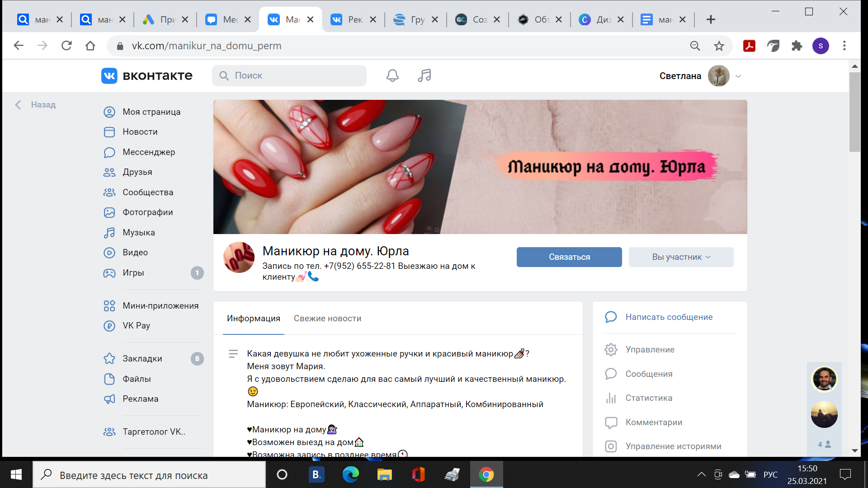Open Chrome extensions puzzle icon
868x488 pixels.
coord(797,46)
